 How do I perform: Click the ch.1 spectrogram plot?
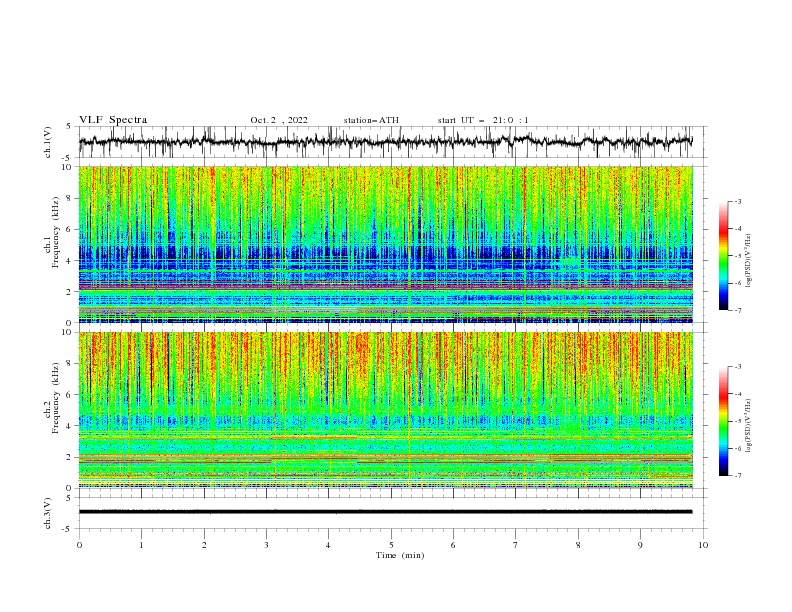[386, 244]
